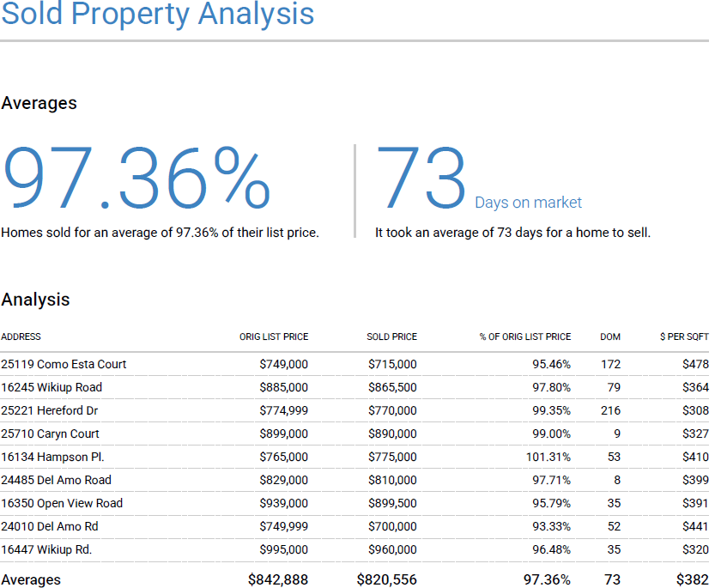Image resolution: width=715 pixels, height=588 pixels.
Task: Click DOM value 216 for Hereford Dr
Action: click(x=610, y=410)
